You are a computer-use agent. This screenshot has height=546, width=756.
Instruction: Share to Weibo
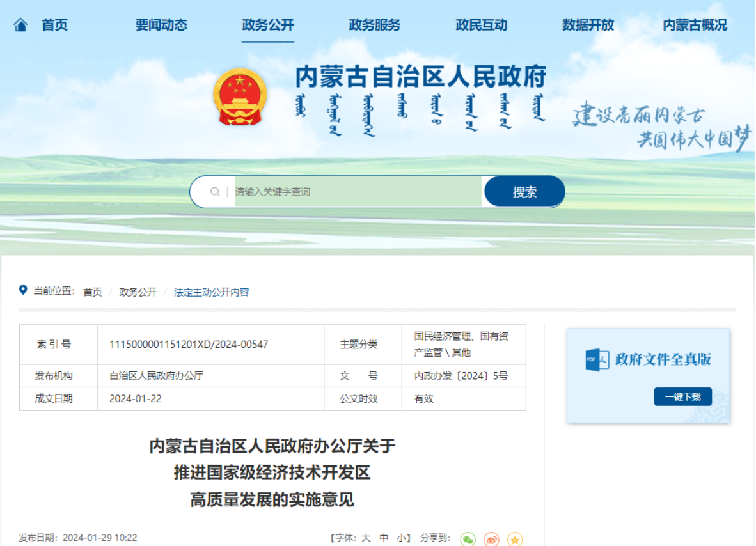[x=491, y=539]
